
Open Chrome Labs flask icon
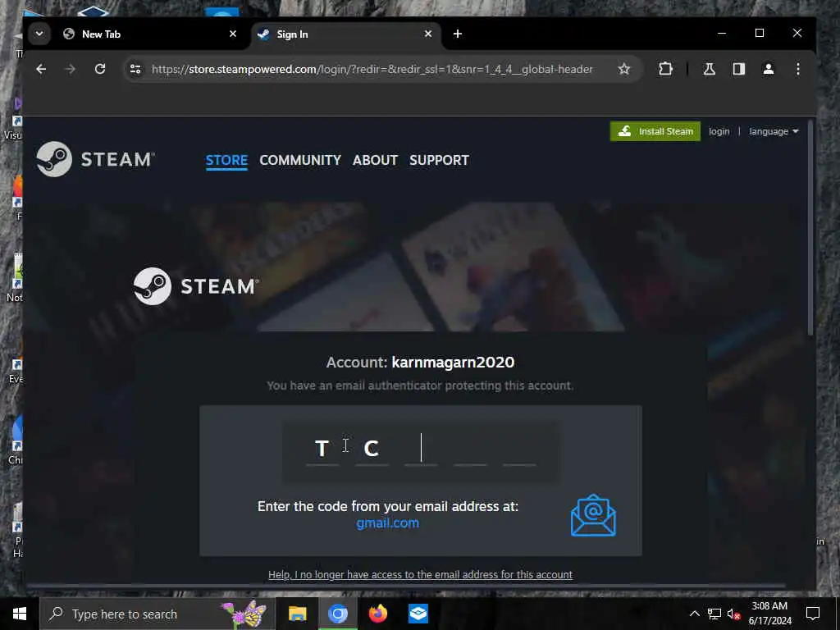coord(710,69)
